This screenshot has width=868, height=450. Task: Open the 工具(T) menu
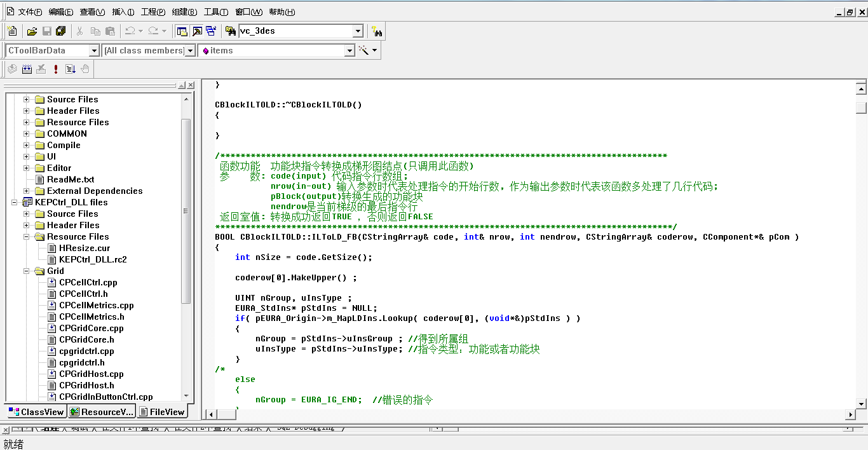point(216,11)
